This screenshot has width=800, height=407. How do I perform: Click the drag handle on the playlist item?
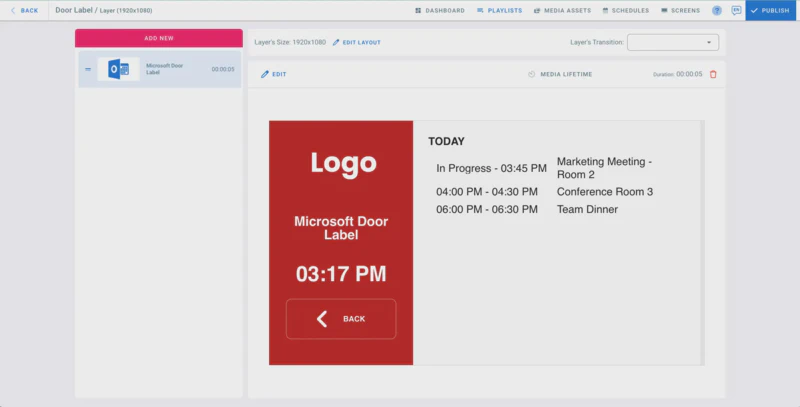tap(88, 69)
